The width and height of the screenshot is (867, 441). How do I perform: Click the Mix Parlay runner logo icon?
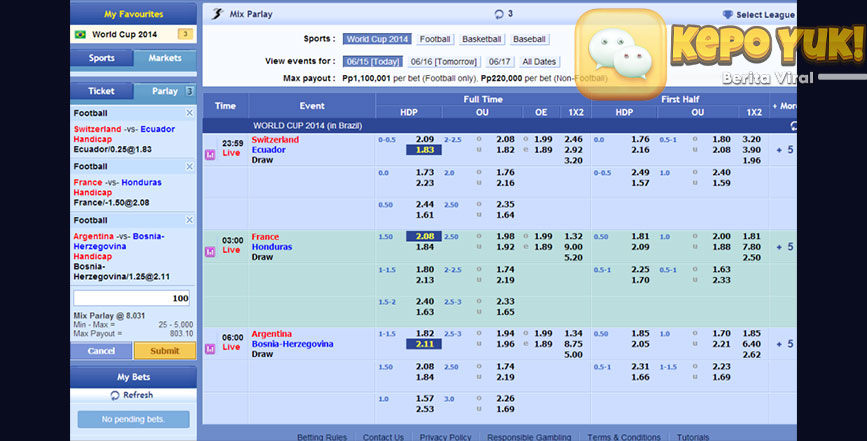(217, 14)
